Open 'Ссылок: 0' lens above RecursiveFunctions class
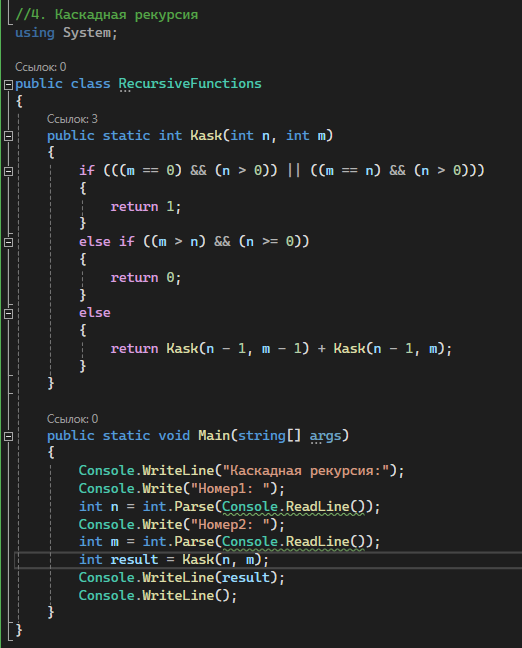522x648 pixels. click(x=41, y=67)
